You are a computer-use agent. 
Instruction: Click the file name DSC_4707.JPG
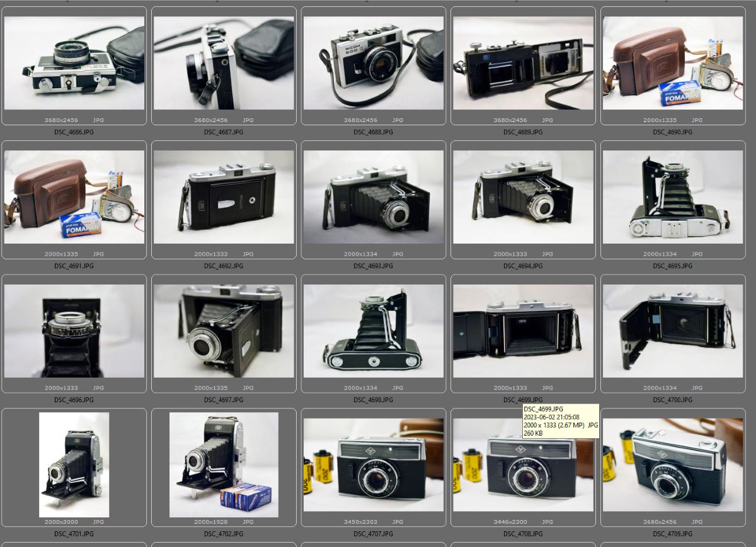(373, 534)
